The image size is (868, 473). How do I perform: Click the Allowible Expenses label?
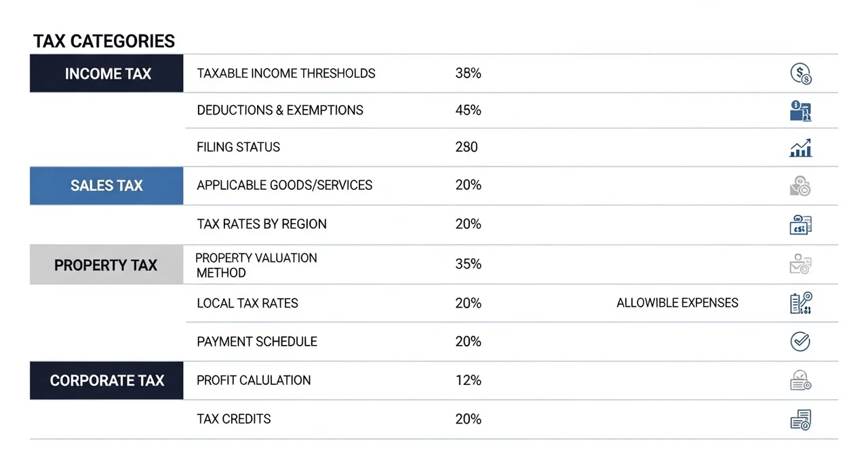677,303
